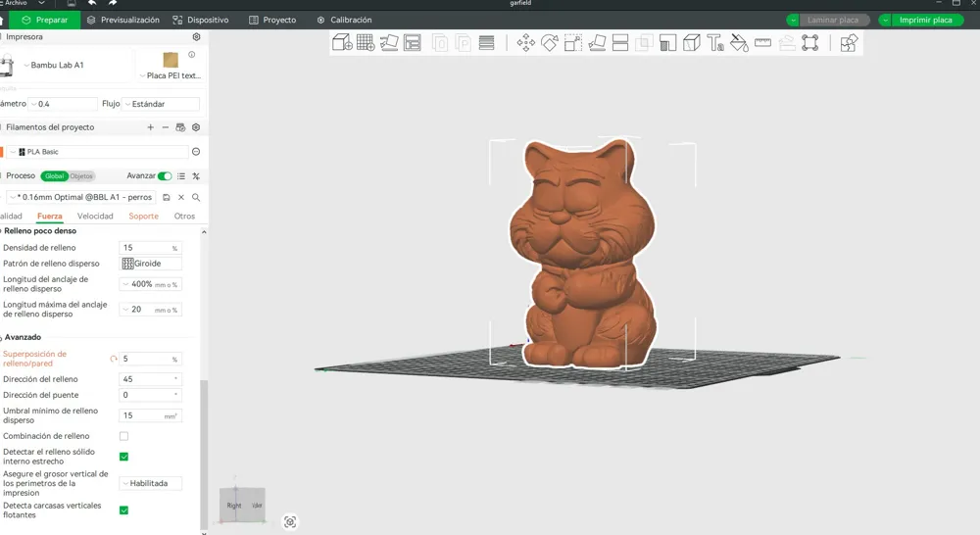
Task: Open the Dispositivo tab
Action: coord(201,20)
